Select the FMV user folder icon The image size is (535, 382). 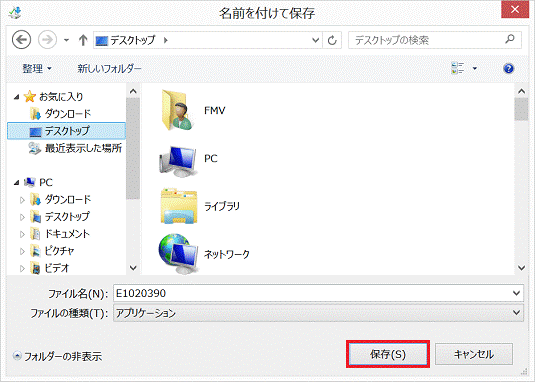(177, 110)
